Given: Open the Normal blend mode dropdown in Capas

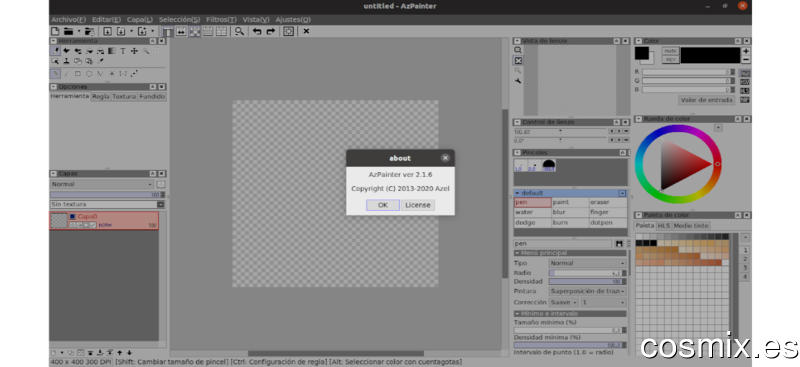Looking at the screenshot, I should [x=102, y=184].
